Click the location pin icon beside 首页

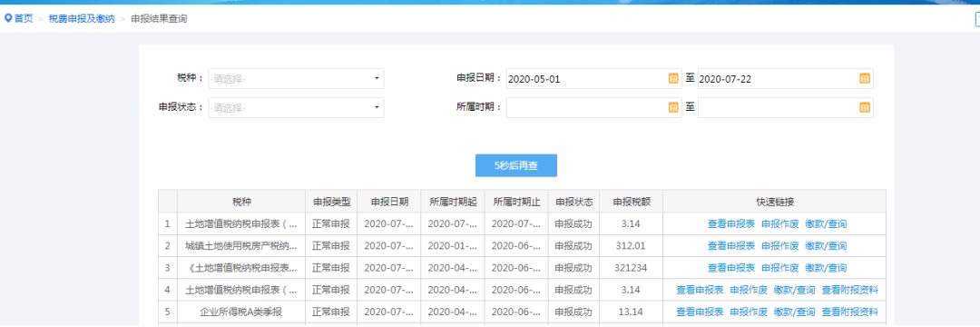pos(8,19)
